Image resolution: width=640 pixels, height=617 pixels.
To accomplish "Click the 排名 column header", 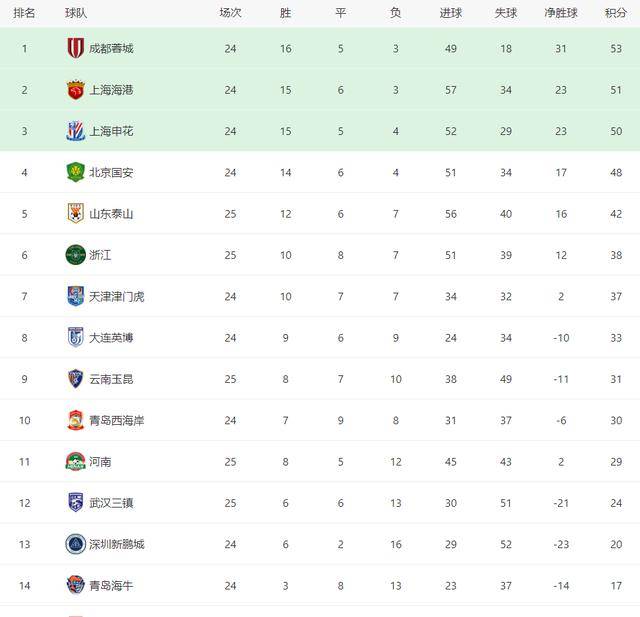I will [x=24, y=13].
